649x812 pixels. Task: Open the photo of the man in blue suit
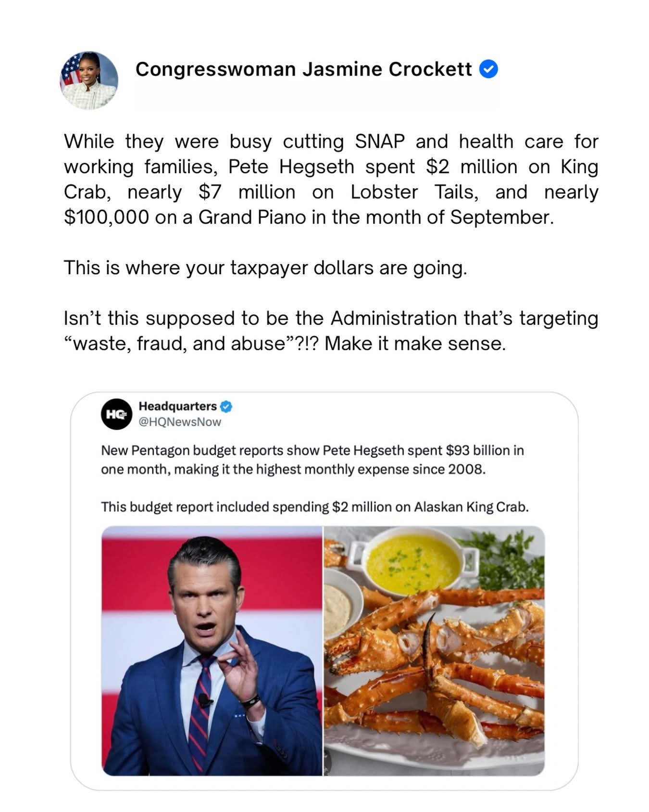pyautogui.click(x=212, y=650)
